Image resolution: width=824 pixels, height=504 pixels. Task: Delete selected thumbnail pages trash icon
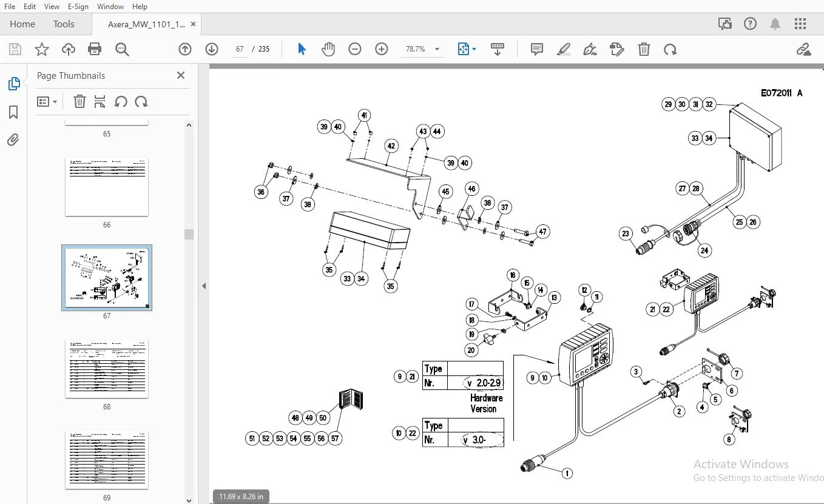coord(79,102)
